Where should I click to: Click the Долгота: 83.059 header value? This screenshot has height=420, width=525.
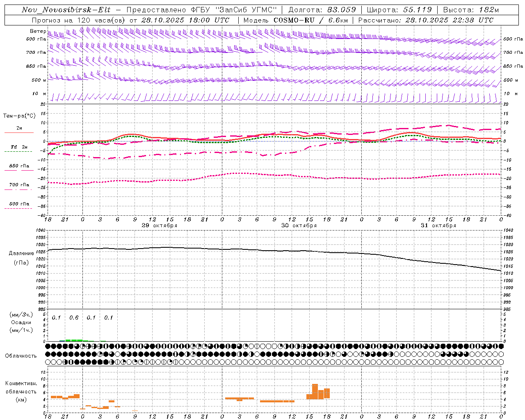(322, 10)
